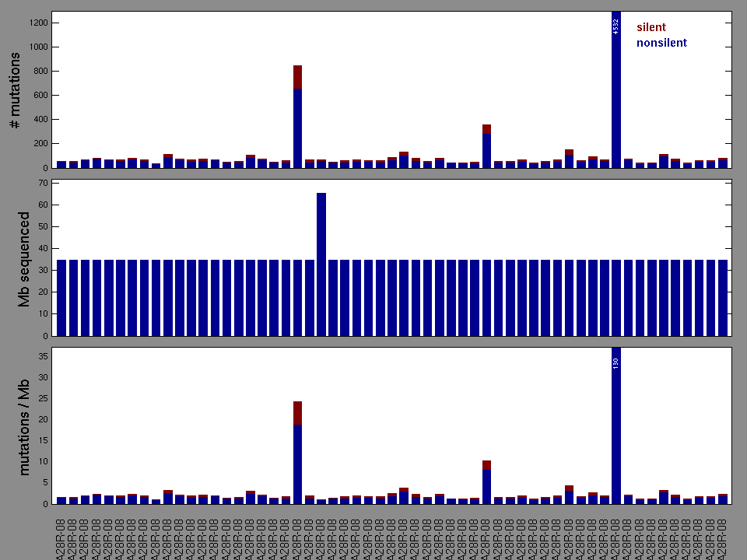Click the "nonsilent" legend label
Screen dimensions: 747x560
[x=661, y=44]
